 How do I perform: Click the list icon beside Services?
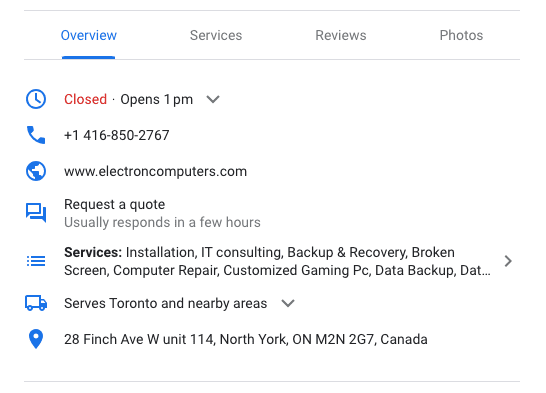(x=36, y=261)
